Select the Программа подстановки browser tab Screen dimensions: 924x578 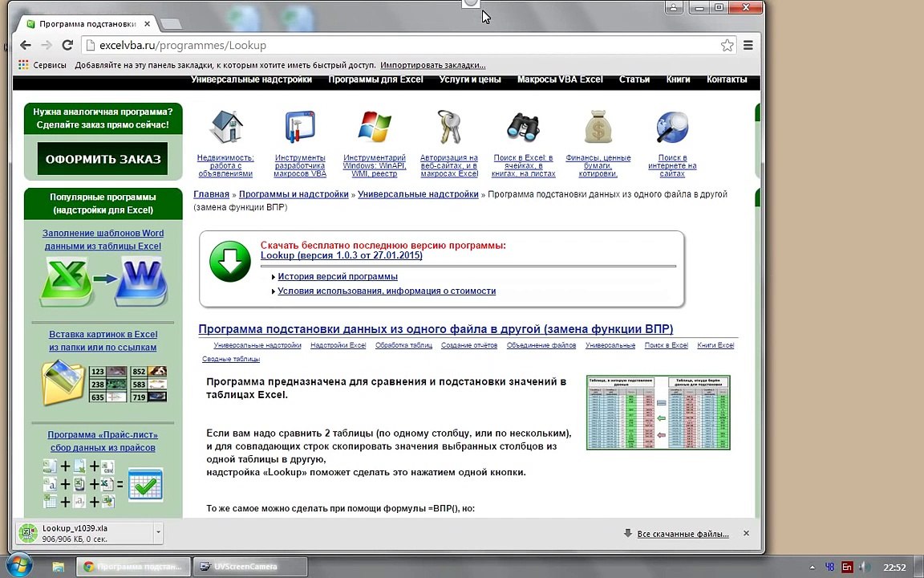(87, 24)
